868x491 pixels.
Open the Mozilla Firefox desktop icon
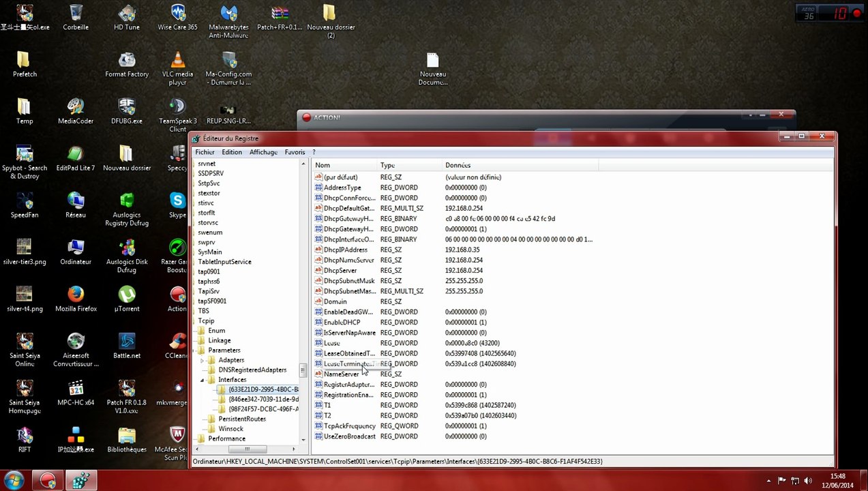[x=76, y=295]
